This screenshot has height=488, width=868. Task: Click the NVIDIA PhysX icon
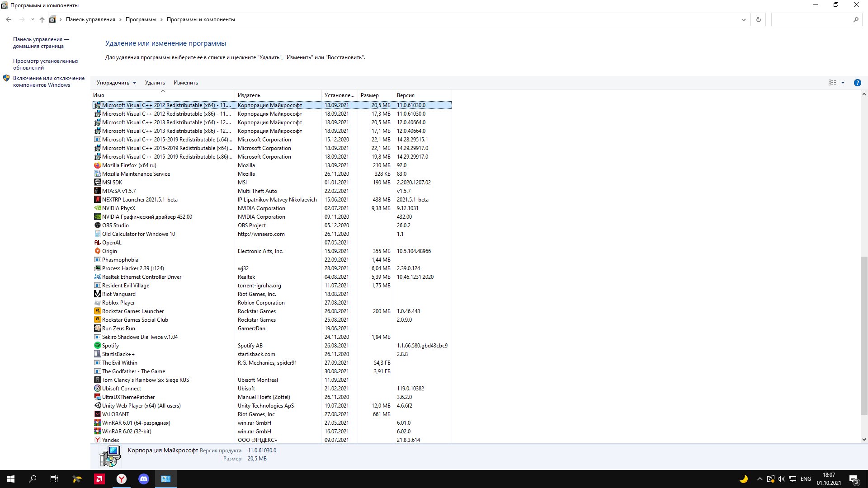97,208
